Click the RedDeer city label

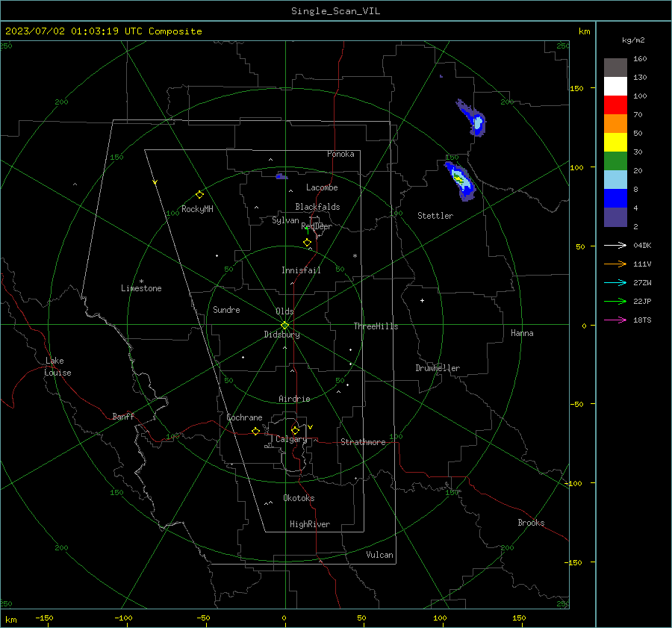[317, 226]
